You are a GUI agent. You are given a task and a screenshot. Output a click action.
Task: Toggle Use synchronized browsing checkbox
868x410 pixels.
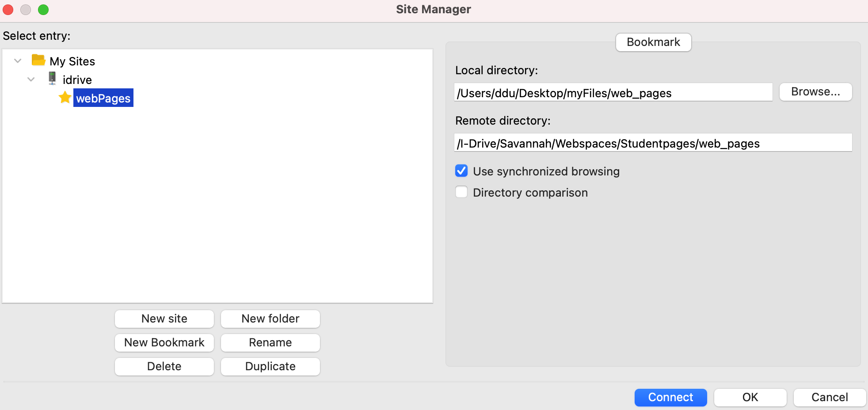pyautogui.click(x=461, y=171)
